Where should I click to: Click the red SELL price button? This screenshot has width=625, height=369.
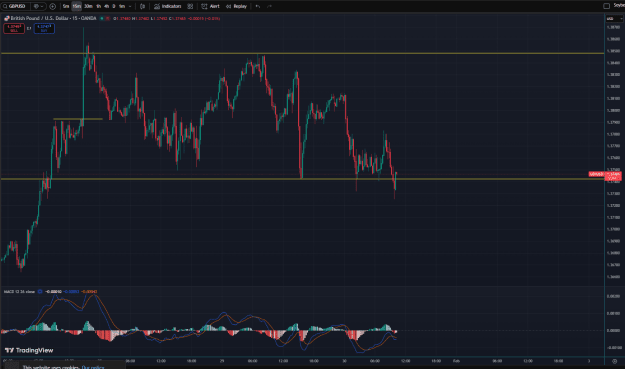14,28
